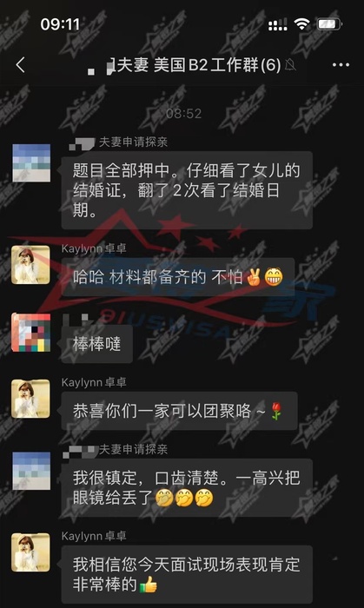Select message starting 题目全部押中
Viewport: 364px width, 608px height.
click(187, 190)
